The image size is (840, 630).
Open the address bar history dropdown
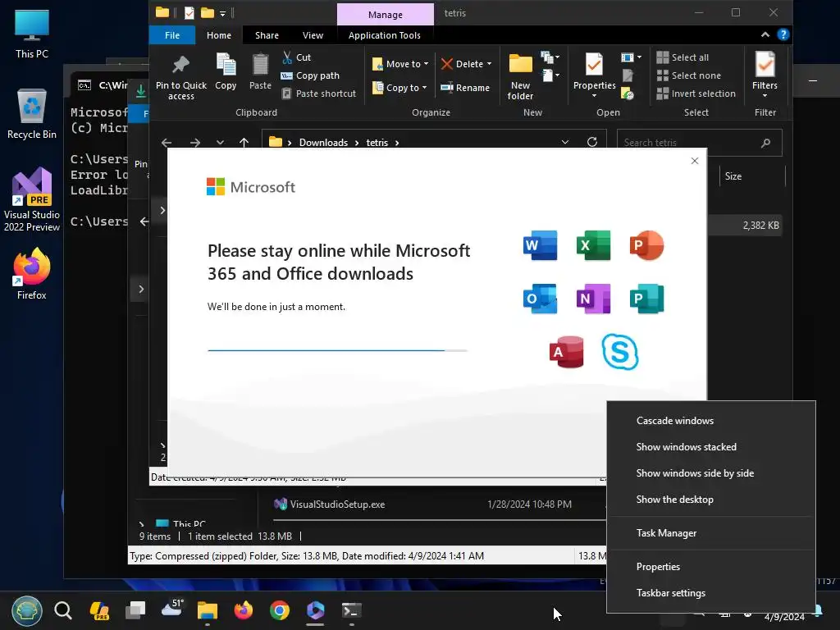click(x=564, y=142)
